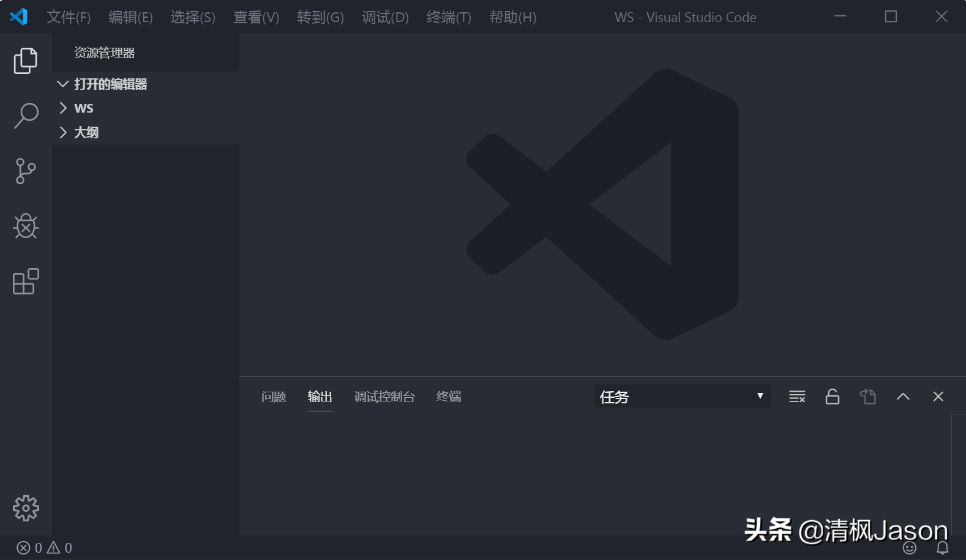The image size is (966, 560).
Task: Toggle the output scroll lock icon
Action: 833,397
